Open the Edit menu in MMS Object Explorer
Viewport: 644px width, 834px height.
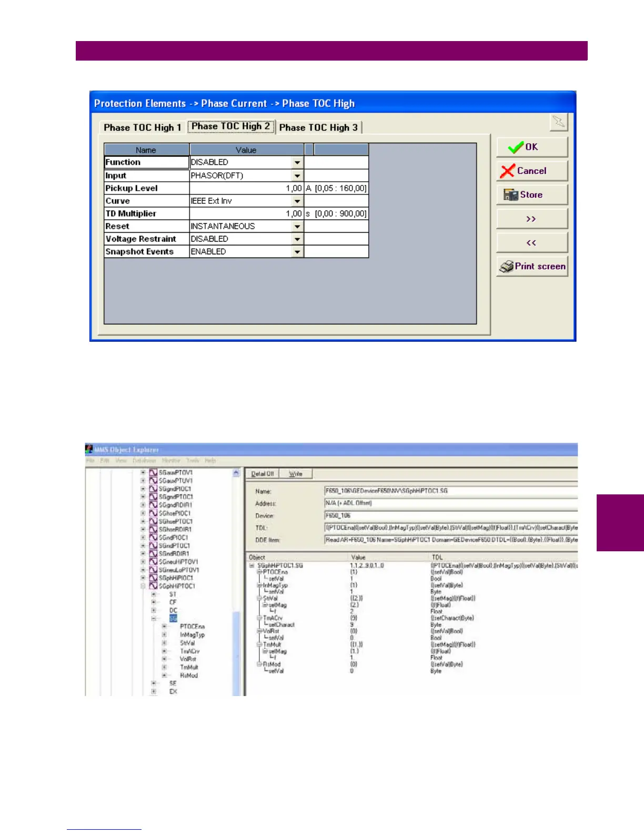pyautogui.click(x=105, y=461)
